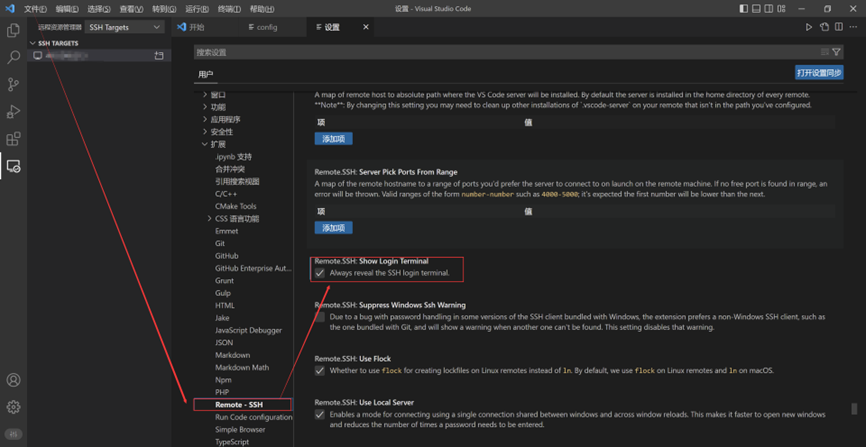Close the 设置 tab

tap(366, 27)
